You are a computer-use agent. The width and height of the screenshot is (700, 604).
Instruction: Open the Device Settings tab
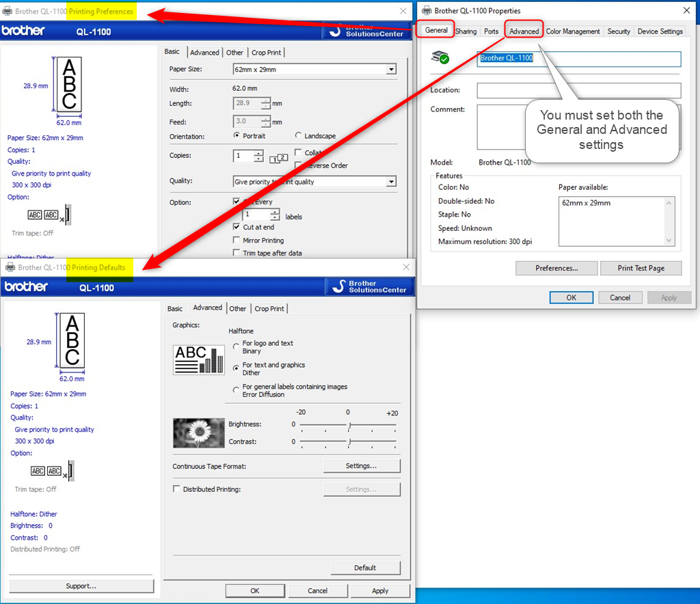[x=660, y=31]
